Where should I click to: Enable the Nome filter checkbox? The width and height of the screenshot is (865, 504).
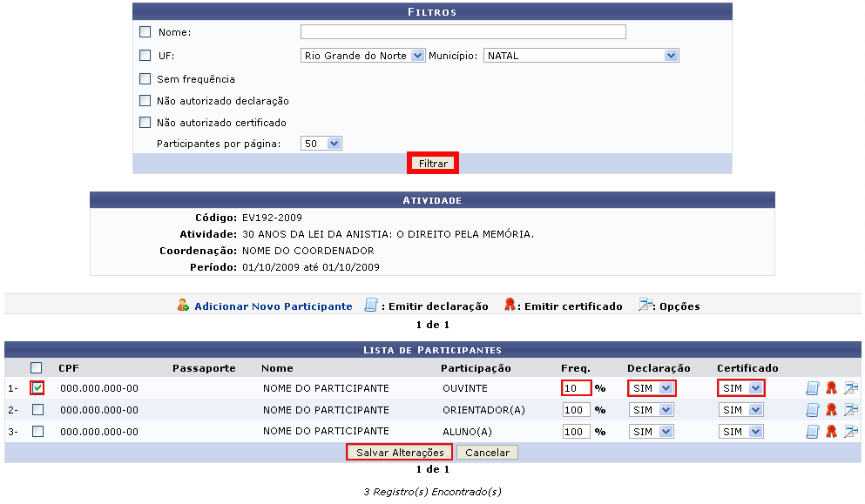(x=145, y=32)
